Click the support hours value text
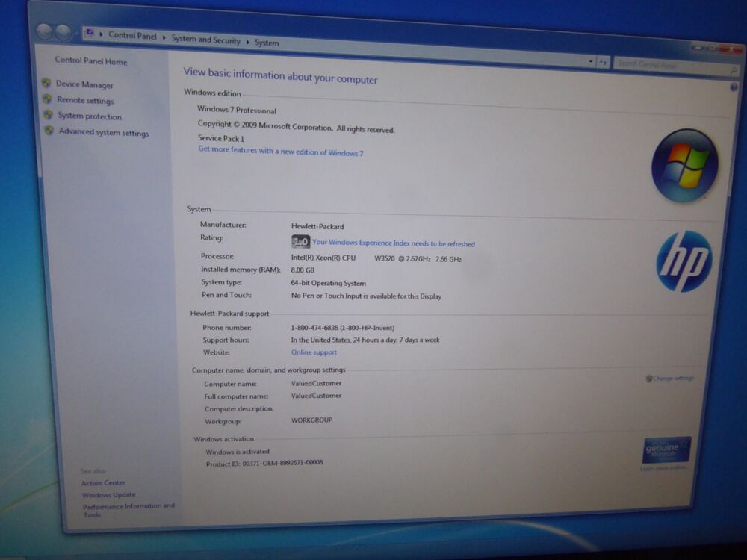Image resolution: width=747 pixels, height=560 pixels. (x=365, y=340)
